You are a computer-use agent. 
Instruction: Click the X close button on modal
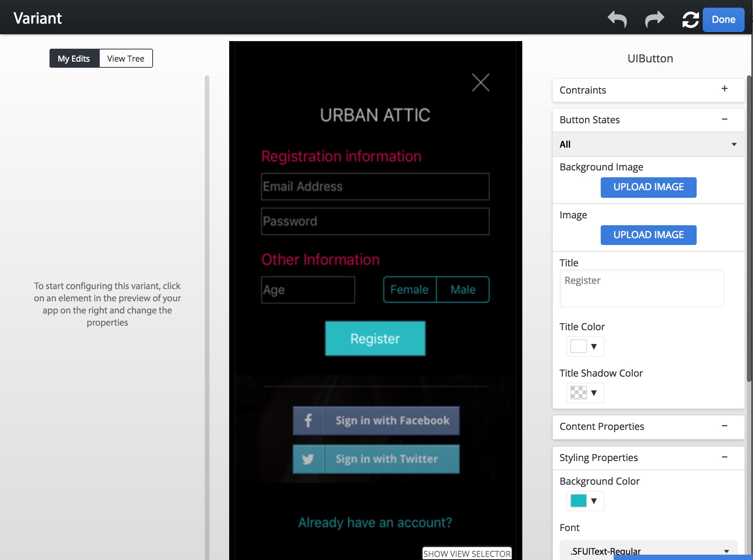[480, 82]
